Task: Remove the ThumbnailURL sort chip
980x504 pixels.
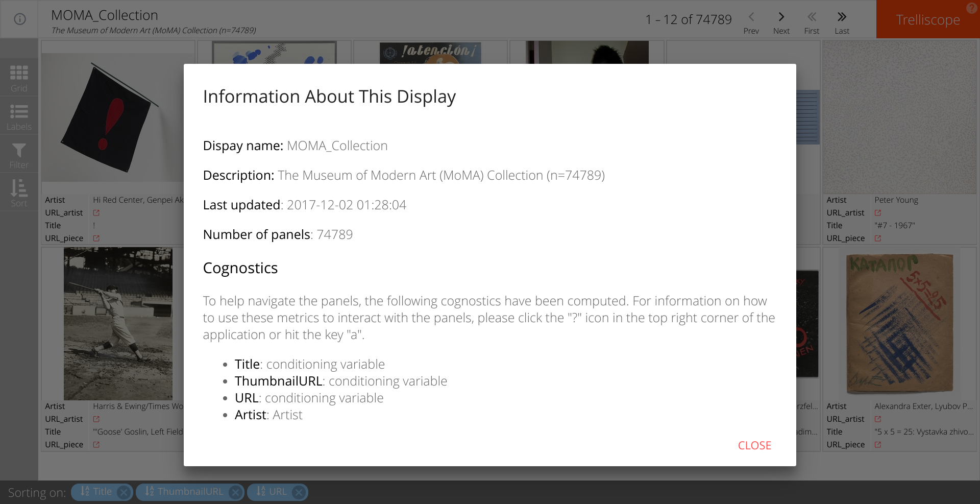Action: (x=235, y=492)
